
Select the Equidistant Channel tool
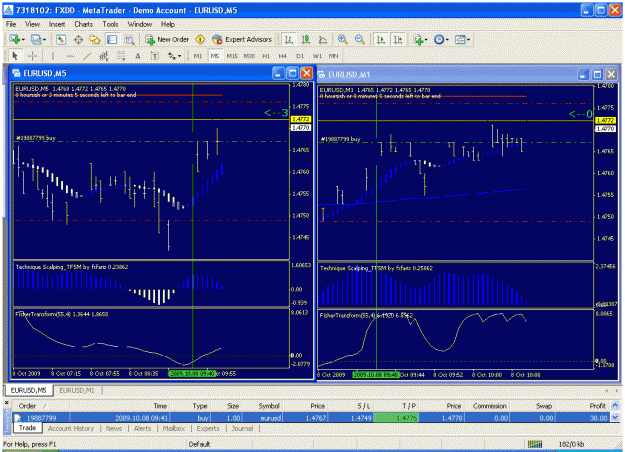(x=104, y=56)
